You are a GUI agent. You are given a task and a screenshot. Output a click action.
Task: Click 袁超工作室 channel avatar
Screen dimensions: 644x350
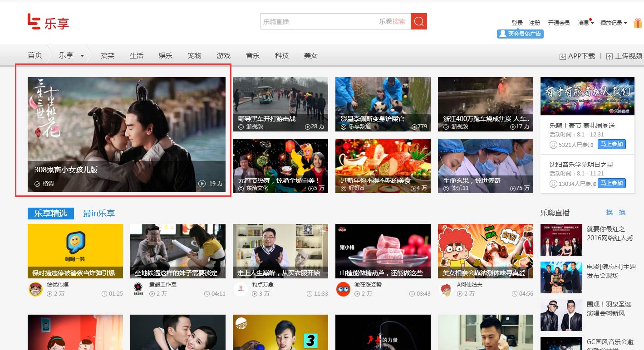click(138, 289)
